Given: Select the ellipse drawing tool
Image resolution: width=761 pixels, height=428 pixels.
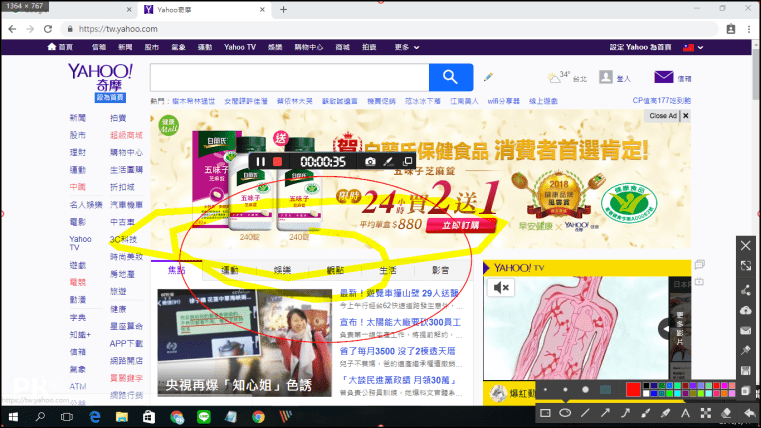Looking at the screenshot, I should tap(565, 413).
